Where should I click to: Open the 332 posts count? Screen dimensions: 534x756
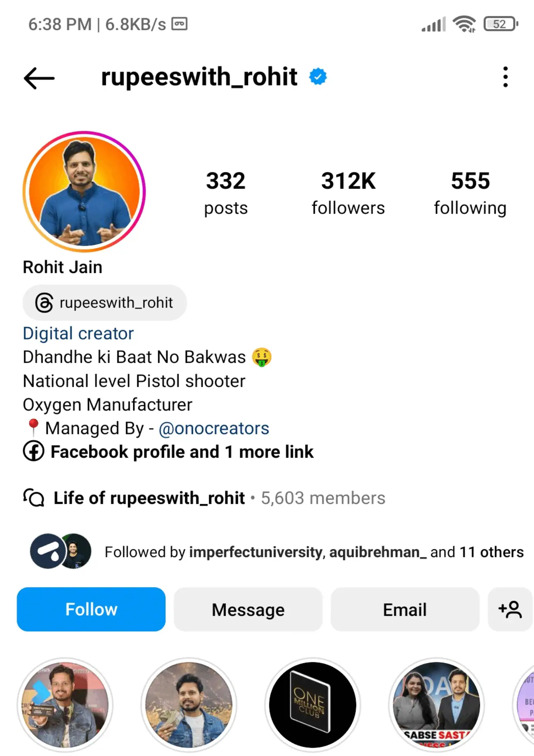(226, 193)
